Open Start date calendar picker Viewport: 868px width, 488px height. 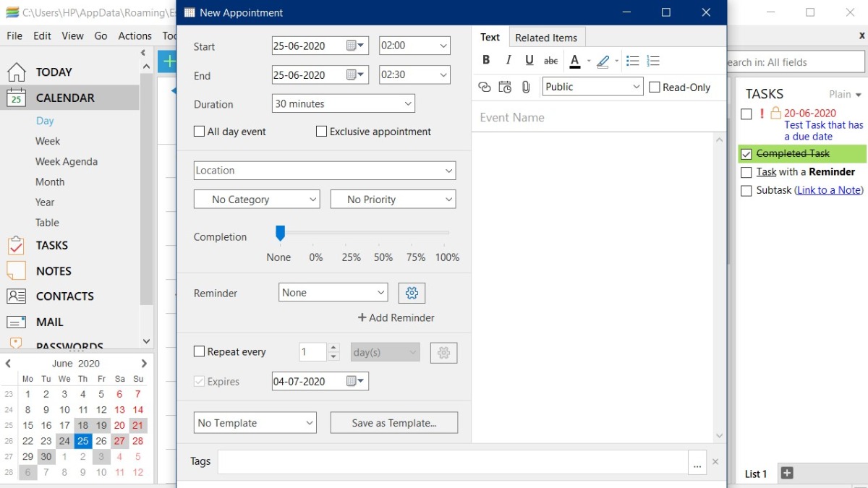click(x=356, y=46)
